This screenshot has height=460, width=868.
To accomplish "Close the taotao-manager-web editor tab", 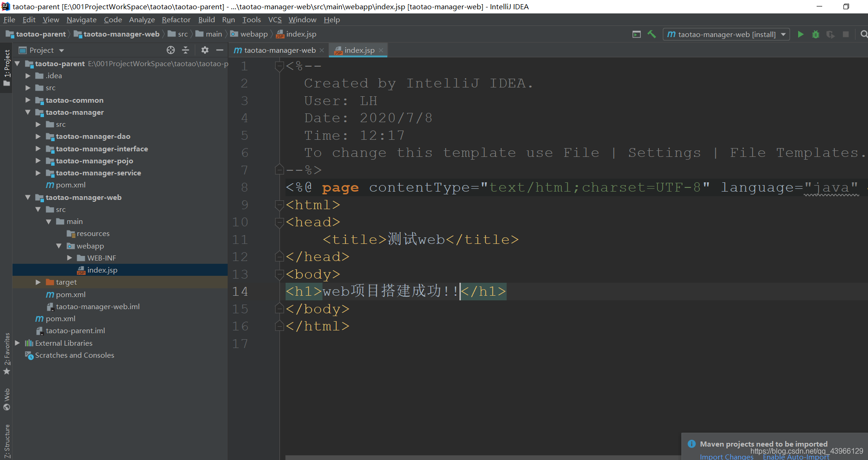I will click(322, 50).
